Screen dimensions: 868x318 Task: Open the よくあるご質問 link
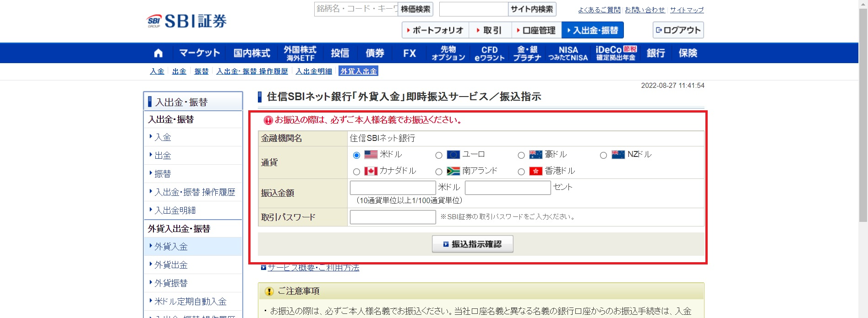pyautogui.click(x=599, y=10)
